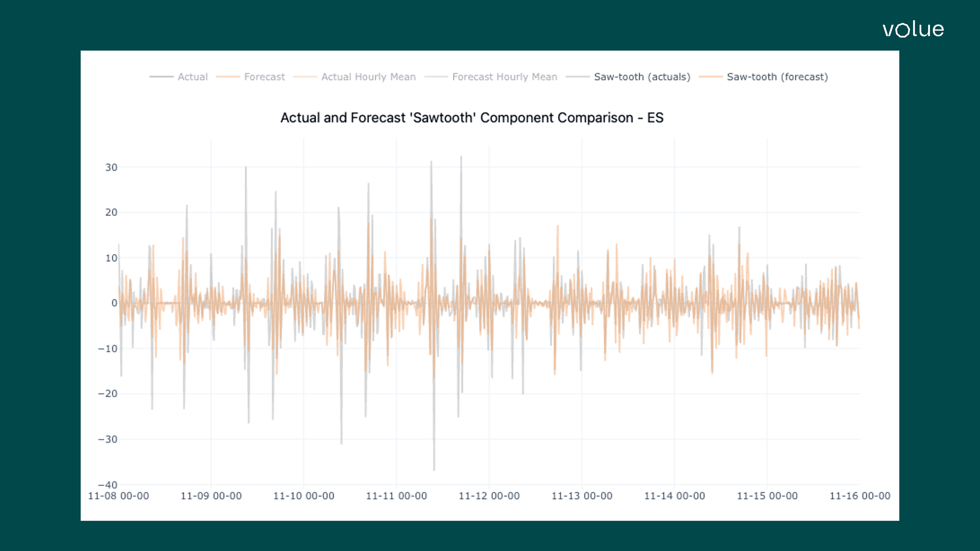980x551 pixels.
Task: Hide the Saw-tooth (actuals) trace
Action: [642, 77]
